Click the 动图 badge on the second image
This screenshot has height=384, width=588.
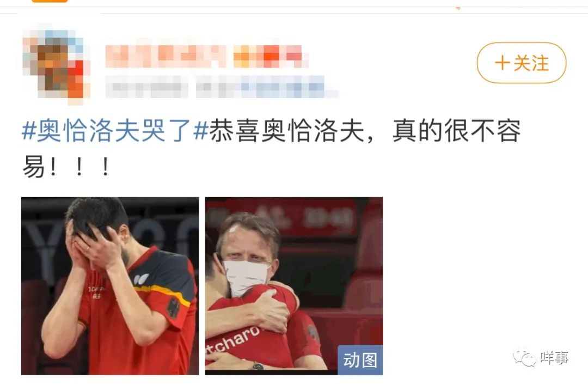pyautogui.click(x=360, y=360)
